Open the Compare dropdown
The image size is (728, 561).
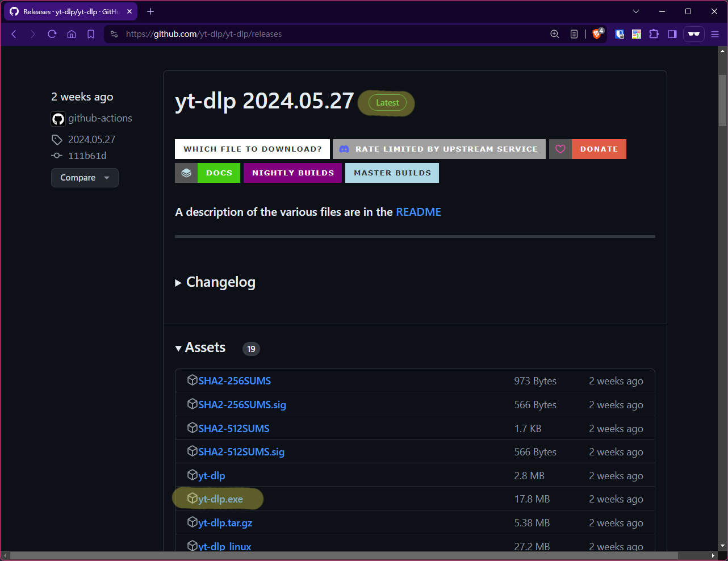[x=85, y=178]
